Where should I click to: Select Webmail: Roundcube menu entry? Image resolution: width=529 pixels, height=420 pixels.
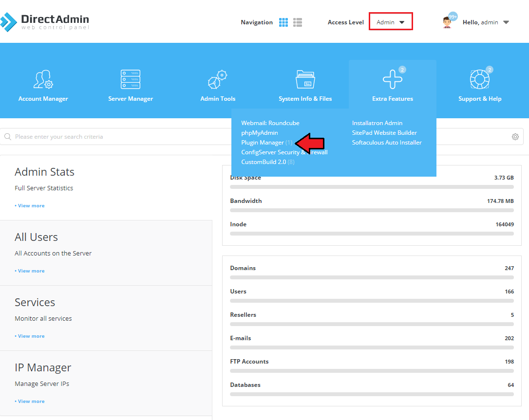270,123
